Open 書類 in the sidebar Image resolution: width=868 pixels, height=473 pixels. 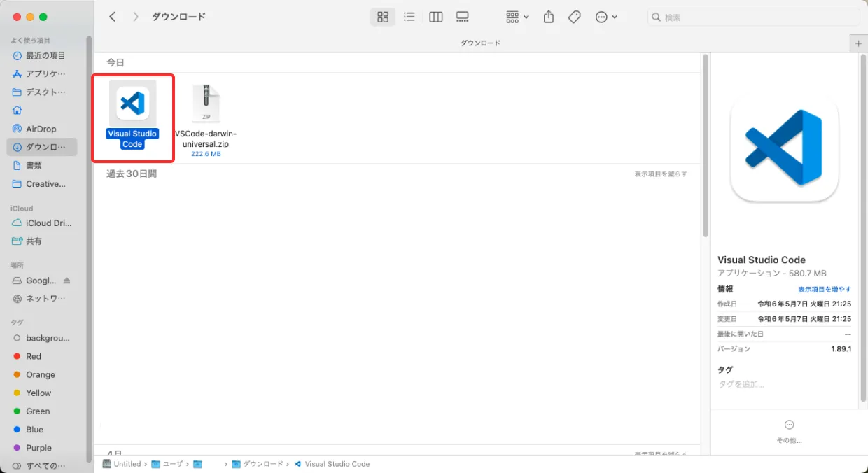click(x=43, y=166)
